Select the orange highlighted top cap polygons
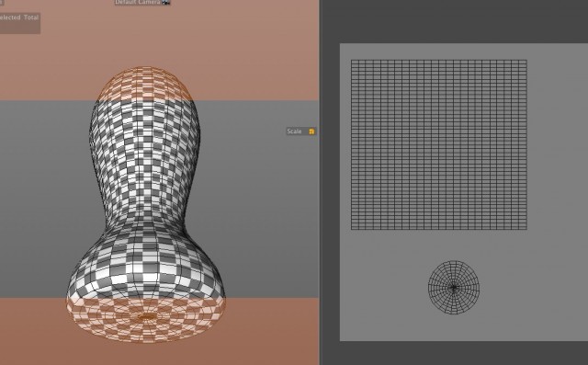 click(145, 84)
